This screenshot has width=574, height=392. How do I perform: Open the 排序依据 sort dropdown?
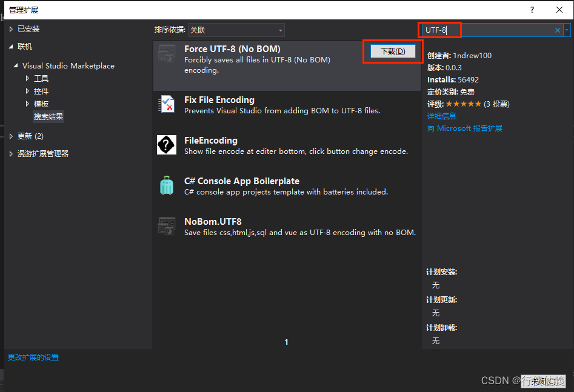[236, 30]
